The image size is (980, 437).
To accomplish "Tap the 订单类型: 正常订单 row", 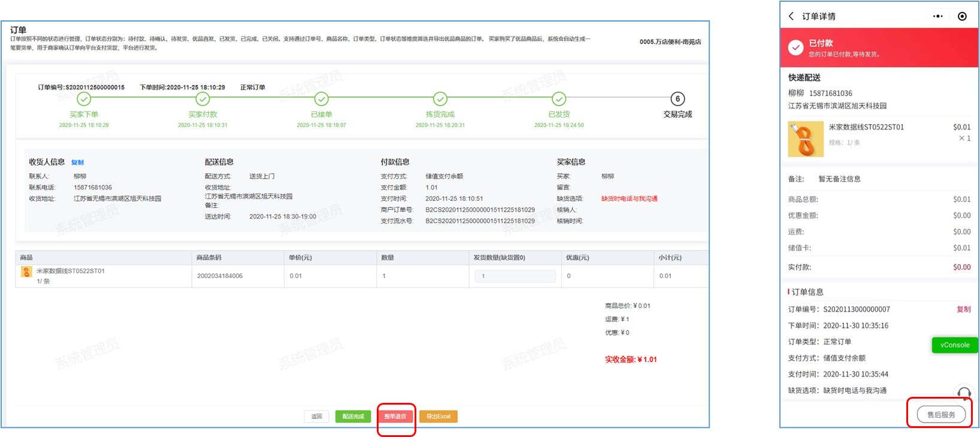I will (820, 342).
